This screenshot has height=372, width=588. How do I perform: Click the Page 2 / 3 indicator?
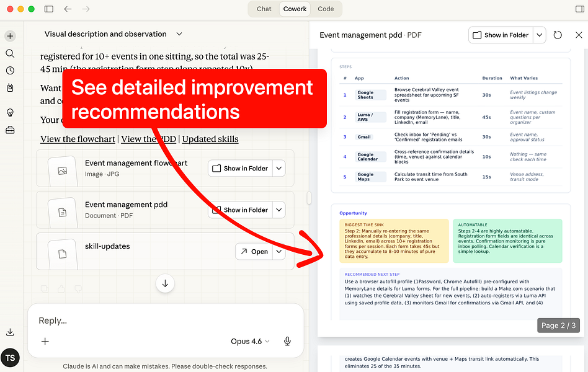(x=558, y=325)
